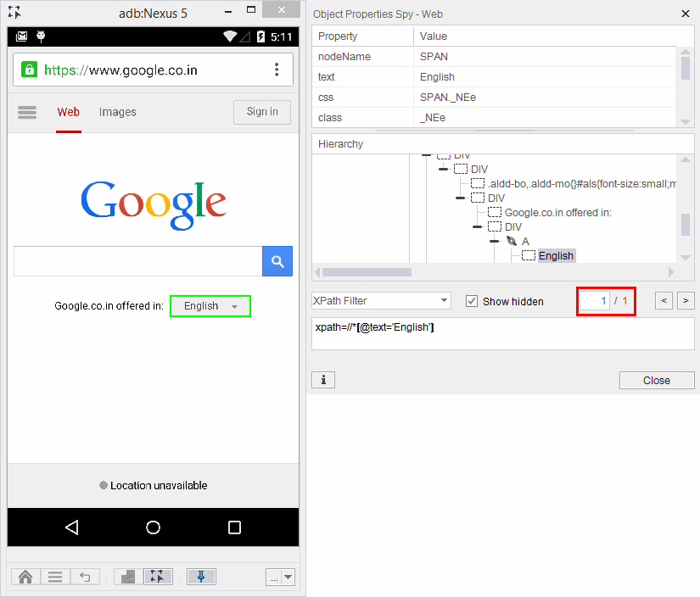Tap the URL address bar
700x597 pixels.
point(153,70)
